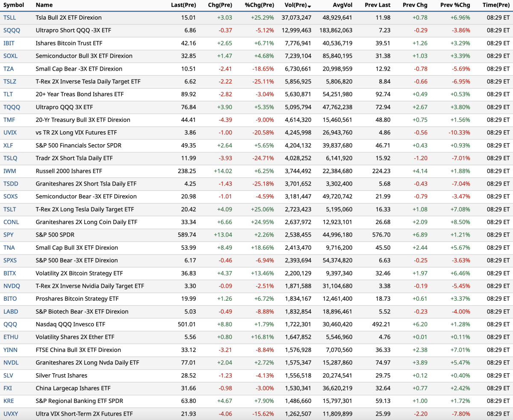Sort by the Last(Pre) column header
This screenshot has width=513, height=420.
click(x=183, y=5)
